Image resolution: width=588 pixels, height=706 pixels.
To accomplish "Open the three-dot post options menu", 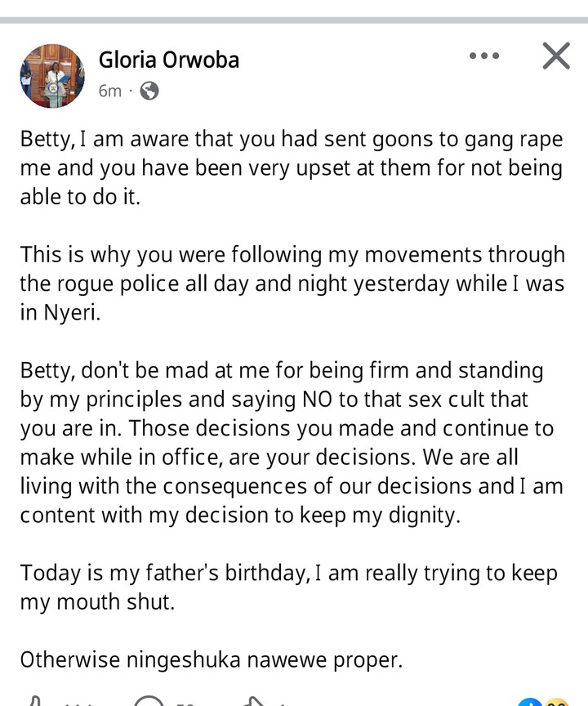I will (484, 56).
